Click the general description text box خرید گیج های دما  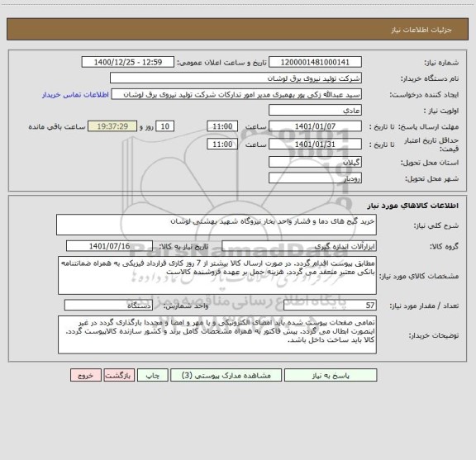217,225
